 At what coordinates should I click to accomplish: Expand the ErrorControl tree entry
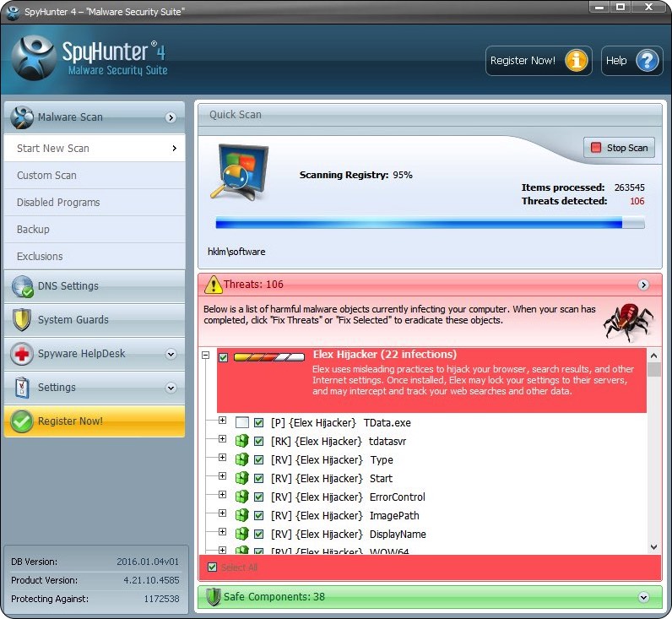(x=223, y=497)
